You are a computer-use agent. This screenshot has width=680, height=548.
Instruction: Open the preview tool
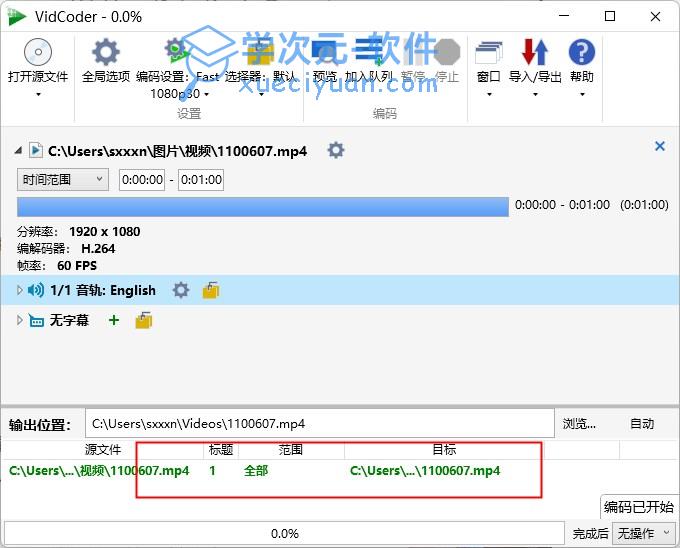pos(325,52)
